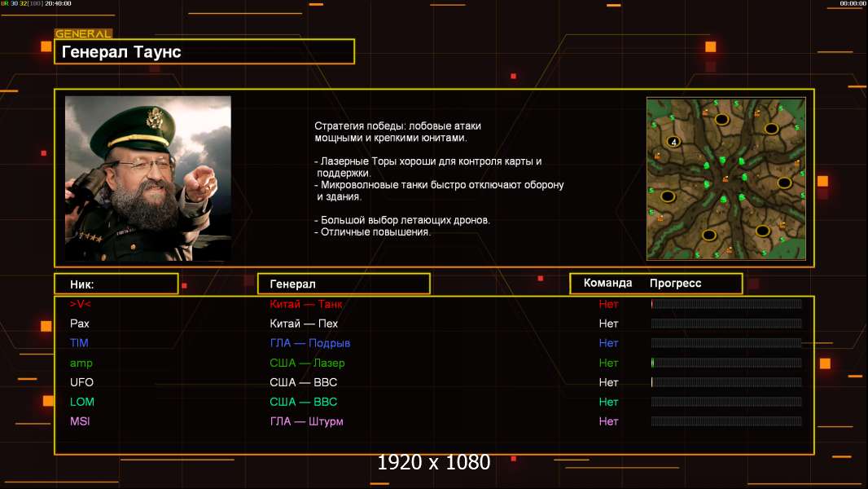Click General Townes' portrait image
This screenshot has height=489, width=868.
tap(148, 178)
